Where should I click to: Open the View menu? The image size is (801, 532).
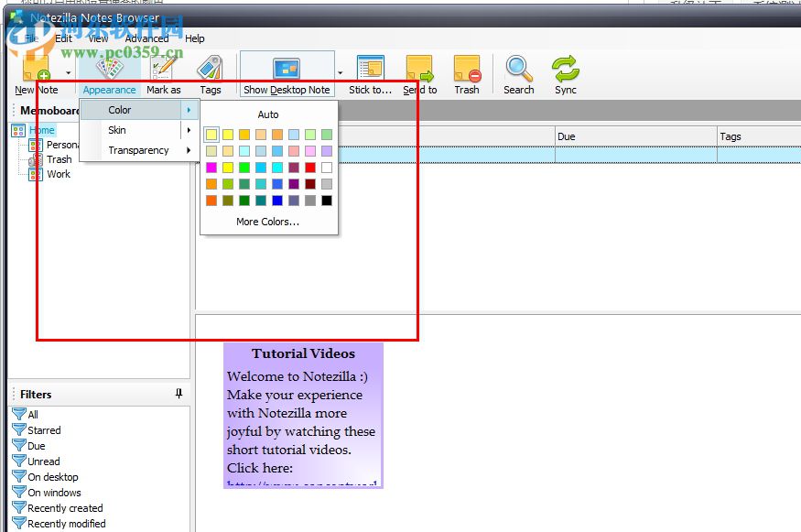point(98,38)
